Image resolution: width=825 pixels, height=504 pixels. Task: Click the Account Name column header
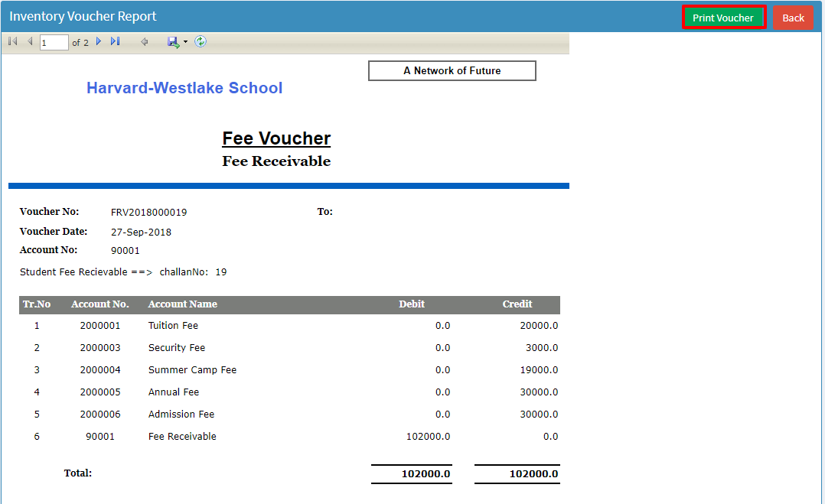[183, 304]
